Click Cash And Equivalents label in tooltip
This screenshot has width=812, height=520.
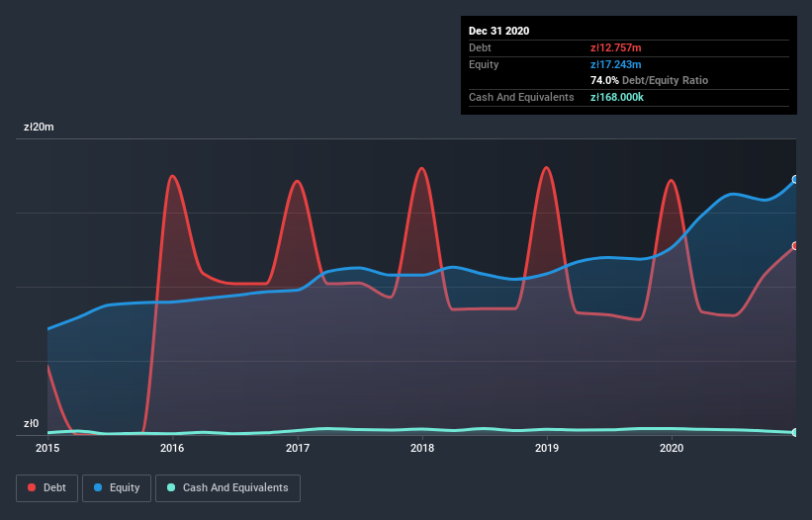(x=521, y=97)
